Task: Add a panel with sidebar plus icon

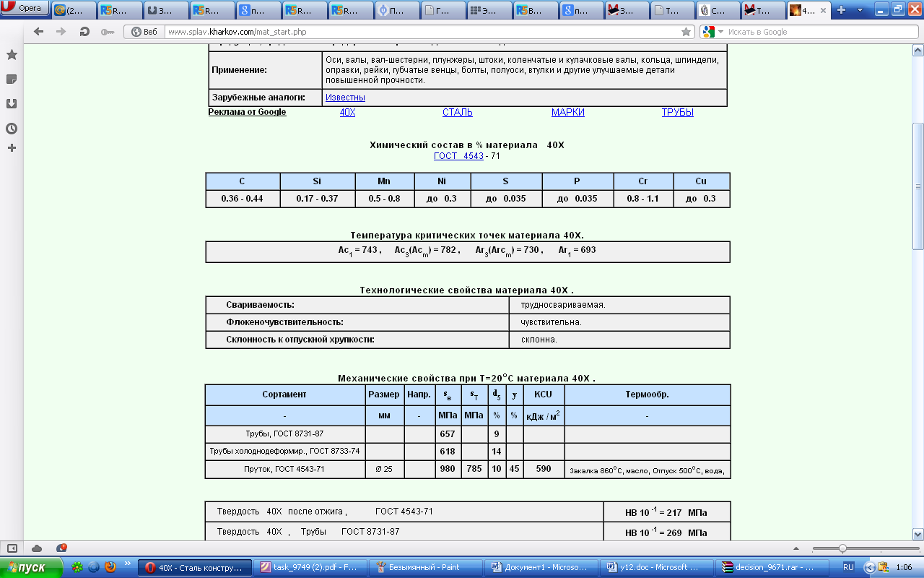Action: [x=12, y=148]
